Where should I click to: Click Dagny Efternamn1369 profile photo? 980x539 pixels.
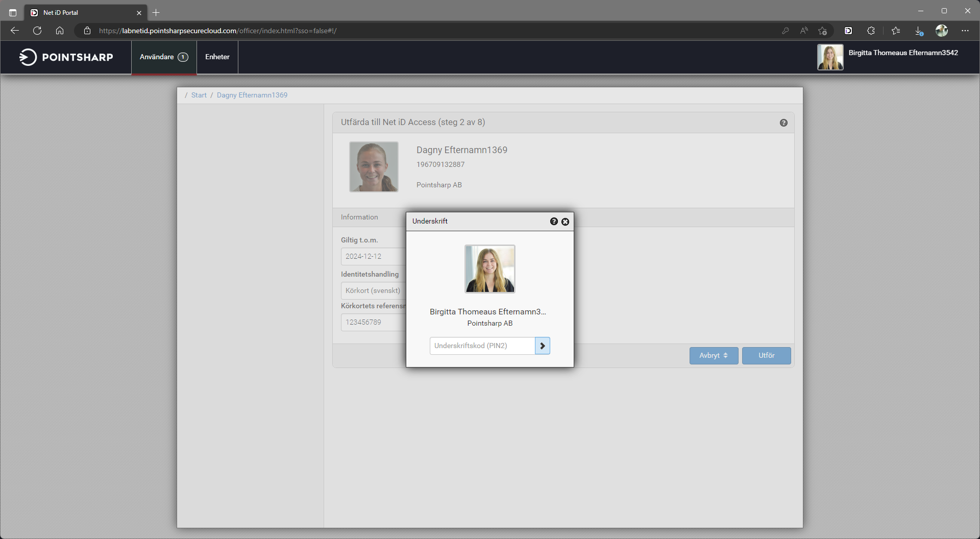pos(374,167)
